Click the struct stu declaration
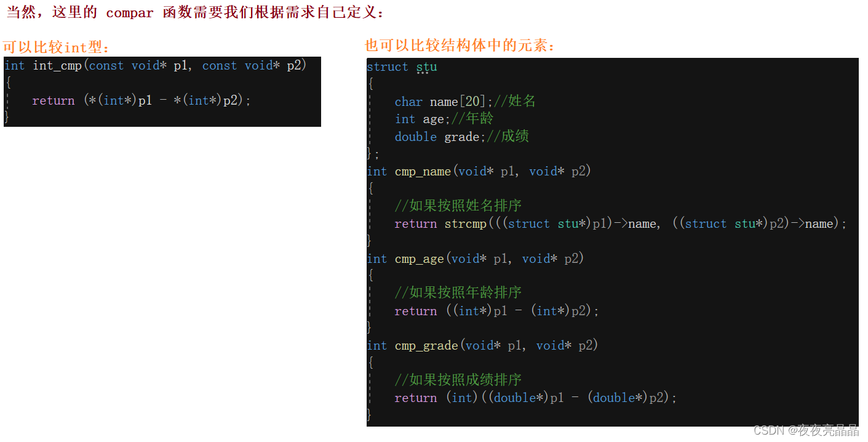Image resolution: width=868 pixels, height=442 pixels. click(403, 66)
